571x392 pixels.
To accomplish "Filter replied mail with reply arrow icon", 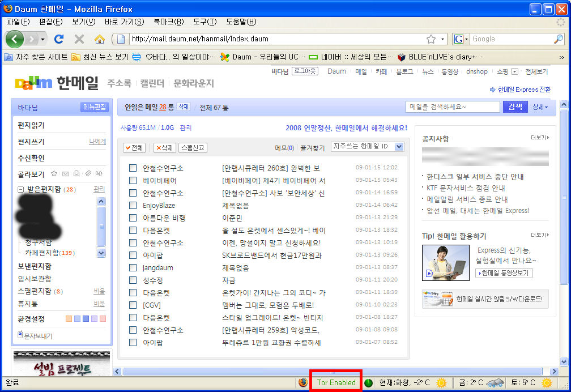I will [x=99, y=174].
